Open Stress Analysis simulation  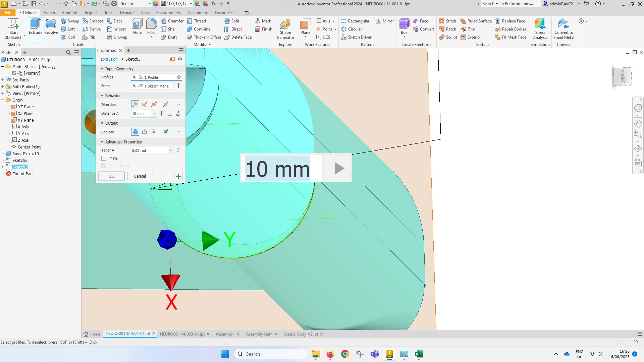coord(540,28)
